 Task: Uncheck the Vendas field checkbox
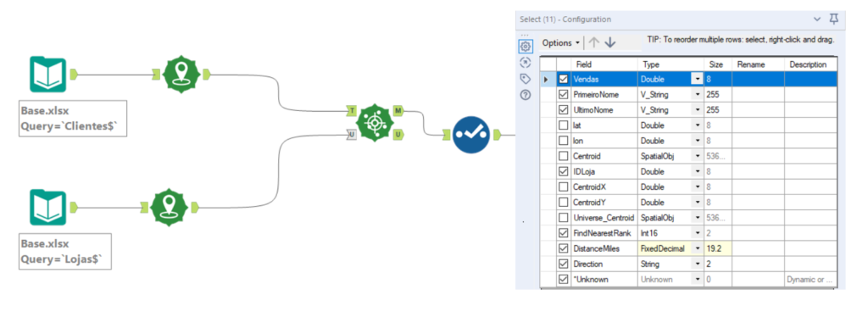point(564,79)
